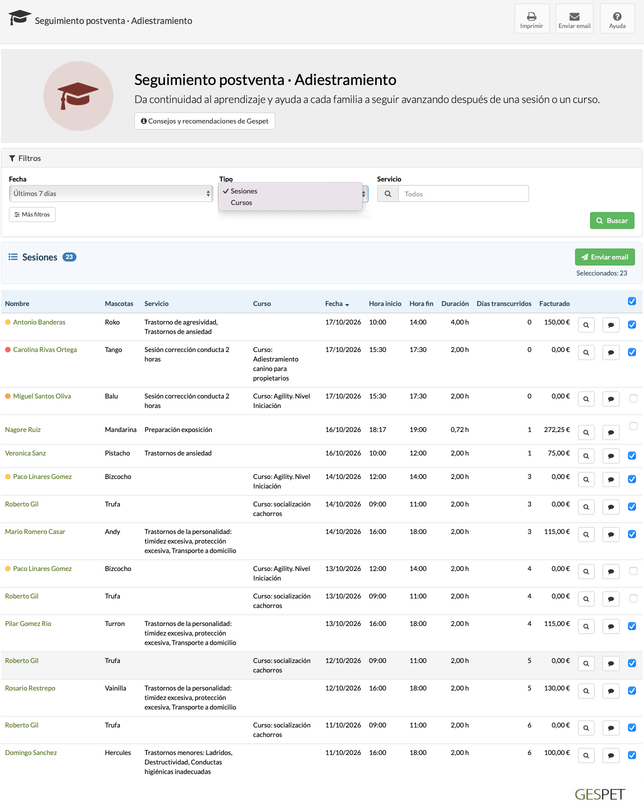Screen dimensions: 644x812
Task: Sort by the Fecha column header
Action: [337, 303]
